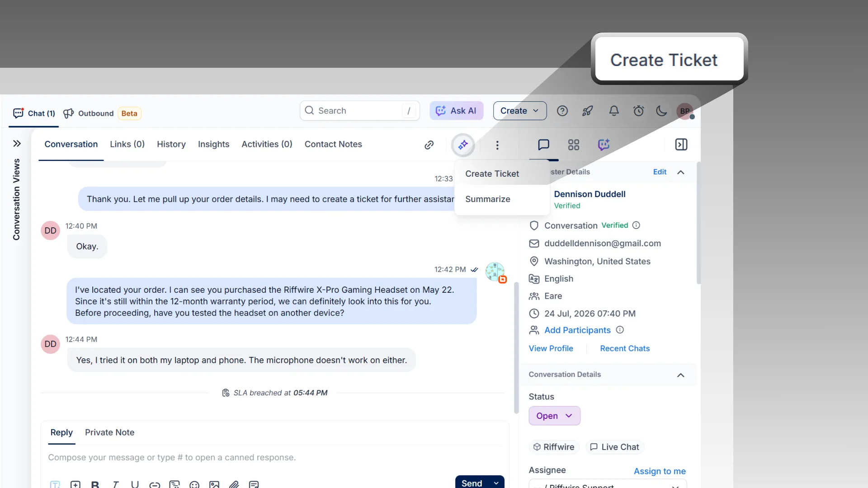Open the Open status dropdown
Viewport: 868px width, 488px height.
pyautogui.click(x=554, y=416)
